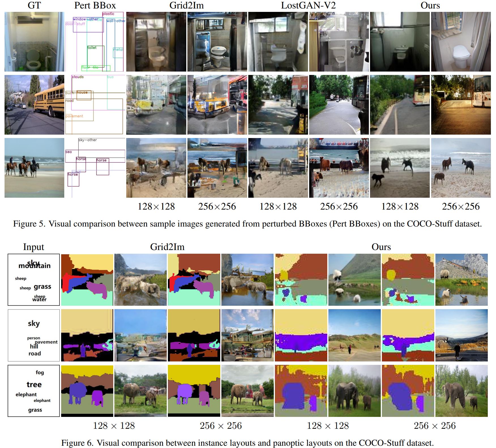Select the 'Grid2Im' header in Figure 5
Screen dimensions: 496x448
coord(187,5)
